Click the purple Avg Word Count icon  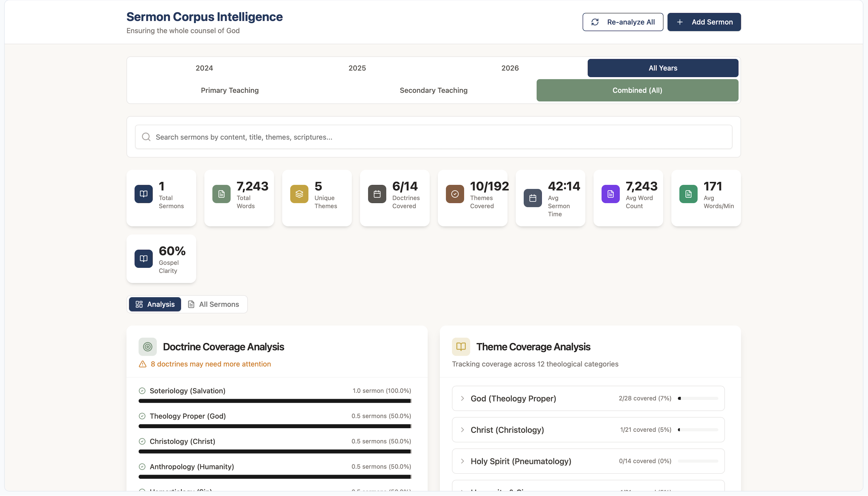(611, 194)
